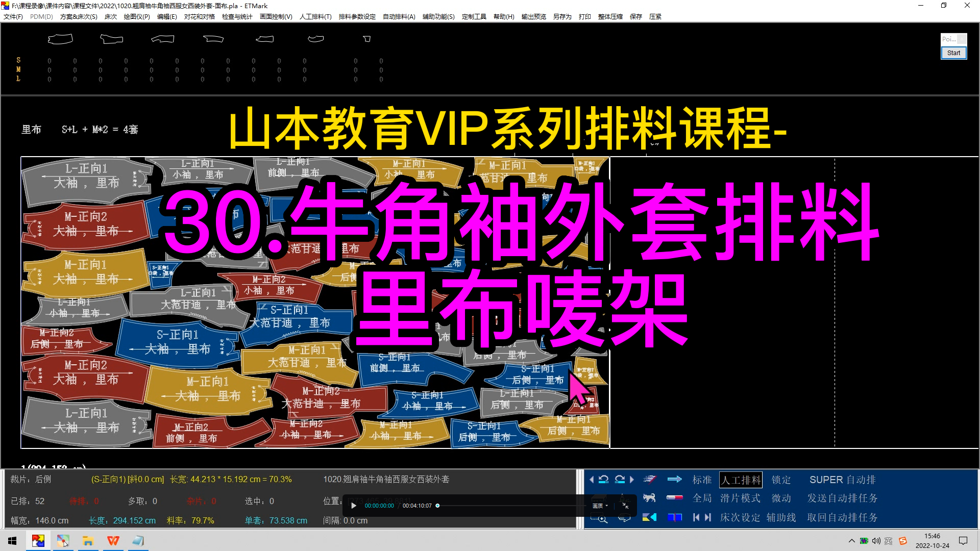Undo the last nesting action
Viewport: 980px width, 551px height.
coord(603,479)
